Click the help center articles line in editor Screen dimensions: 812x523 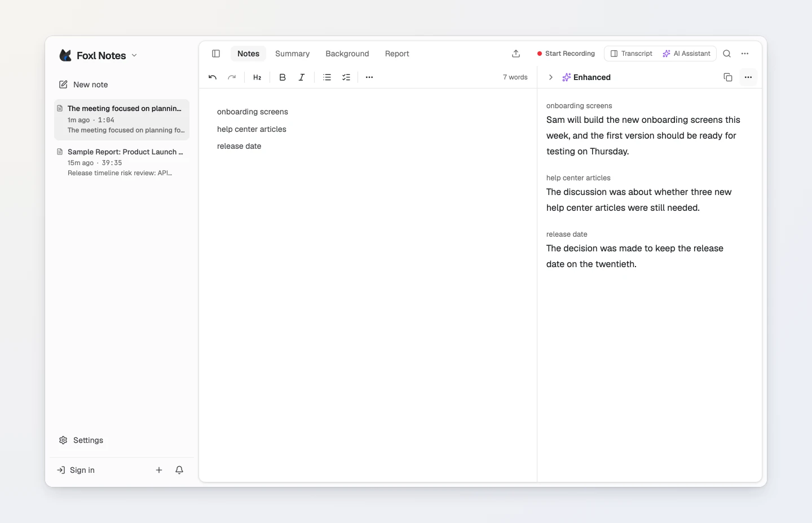(251, 129)
